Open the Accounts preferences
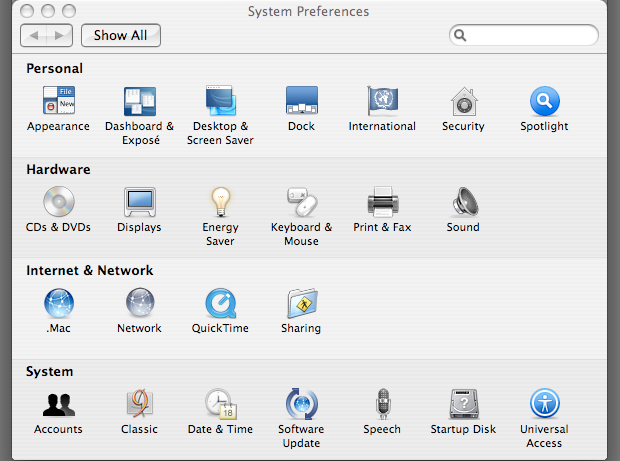This screenshot has height=461, width=620. [59, 404]
